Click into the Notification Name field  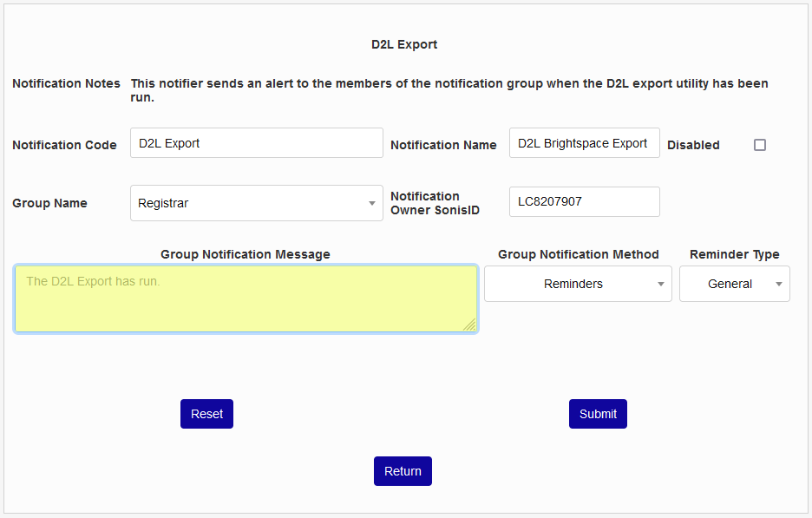584,143
